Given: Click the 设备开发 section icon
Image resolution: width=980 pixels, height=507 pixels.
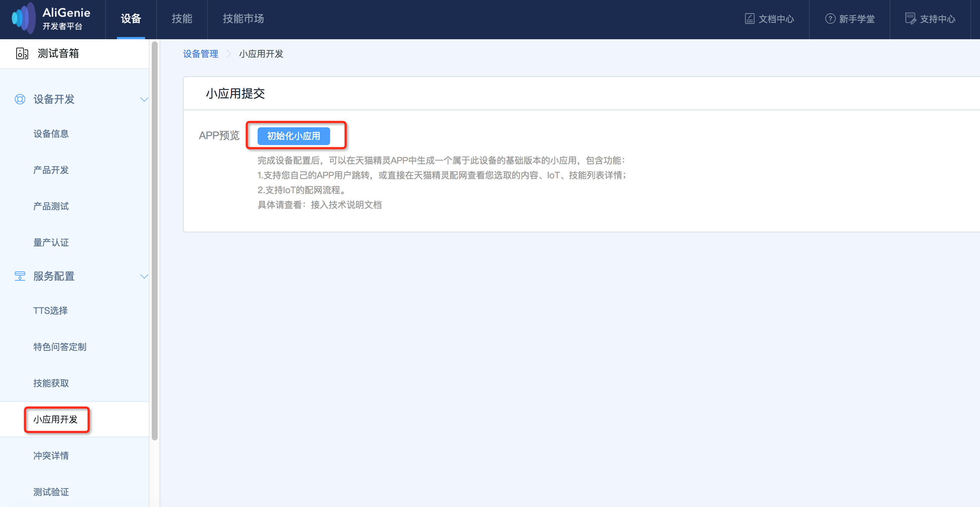Looking at the screenshot, I should coord(20,99).
